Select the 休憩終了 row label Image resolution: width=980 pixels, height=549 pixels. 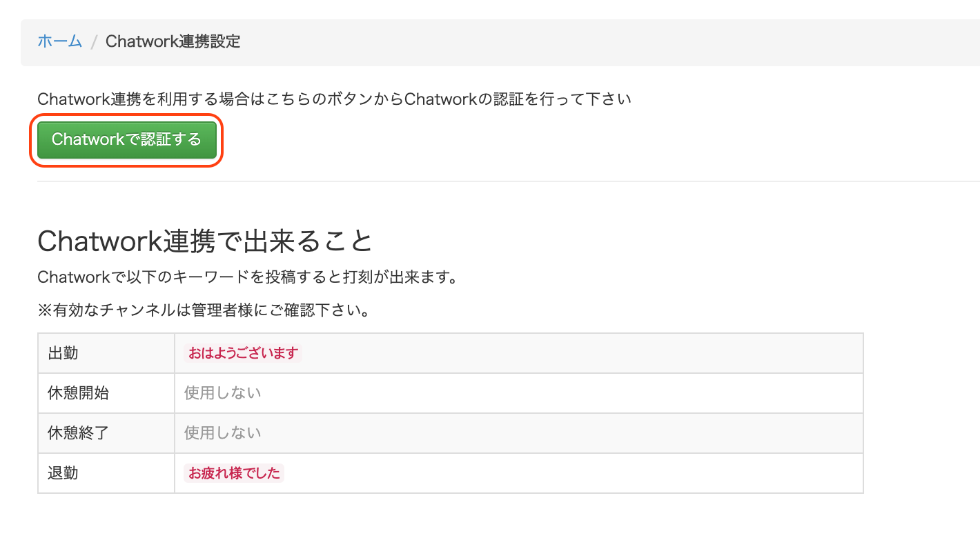click(78, 433)
